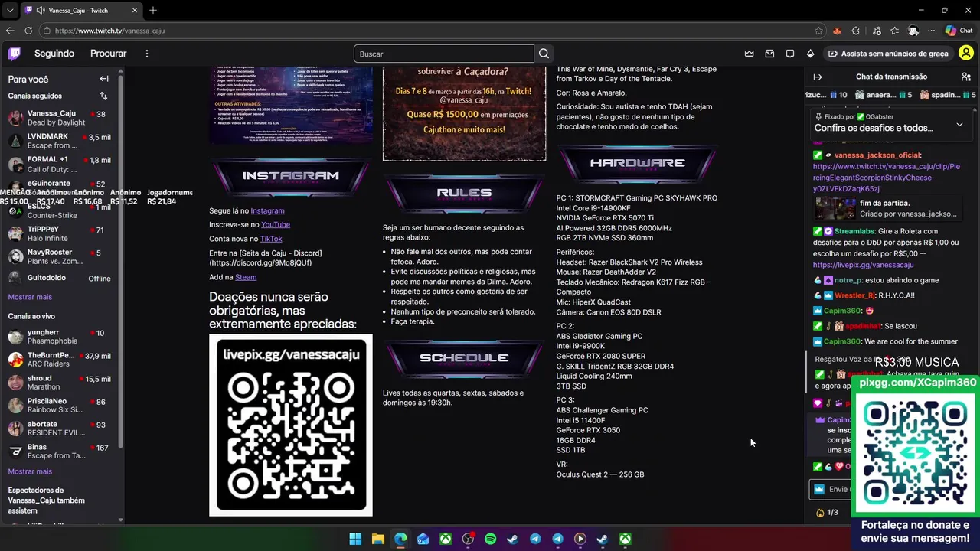Collapse the Para você sidebar
980x551 pixels.
click(104, 79)
